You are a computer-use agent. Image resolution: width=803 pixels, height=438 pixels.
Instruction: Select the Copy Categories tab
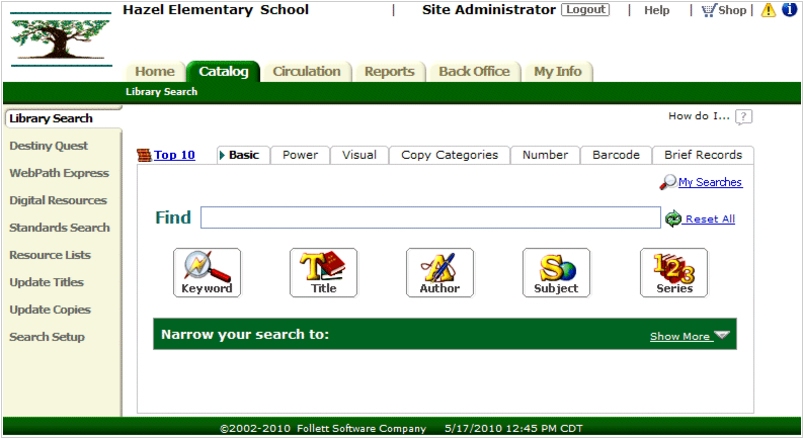pos(449,155)
